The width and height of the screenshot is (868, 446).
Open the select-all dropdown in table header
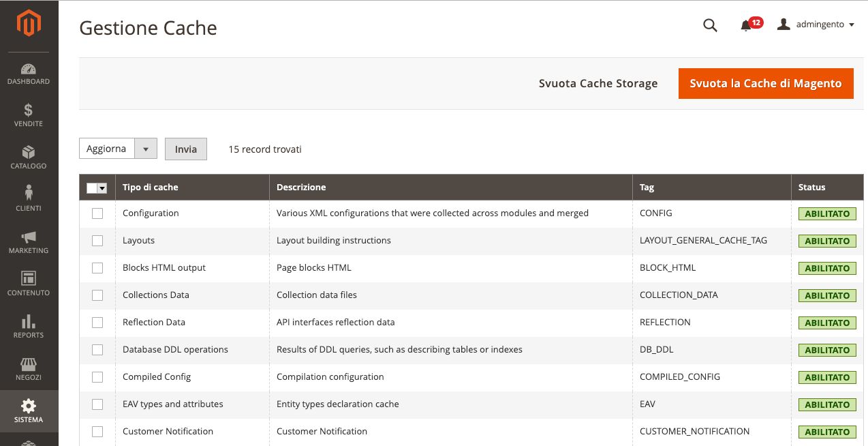click(x=103, y=188)
